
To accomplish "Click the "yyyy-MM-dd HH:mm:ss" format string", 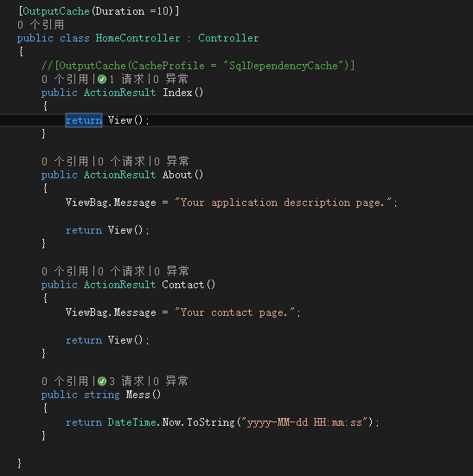I will pyautogui.click(x=304, y=422).
